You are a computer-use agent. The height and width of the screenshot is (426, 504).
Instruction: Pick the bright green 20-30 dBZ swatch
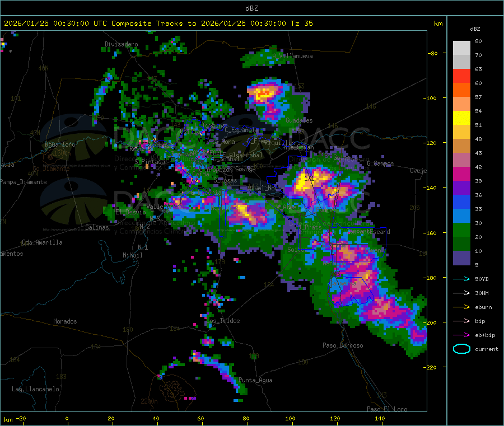(461, 230)
